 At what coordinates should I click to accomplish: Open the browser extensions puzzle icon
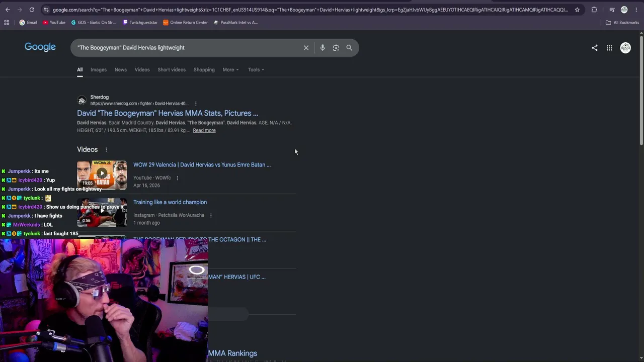(594, 10)
